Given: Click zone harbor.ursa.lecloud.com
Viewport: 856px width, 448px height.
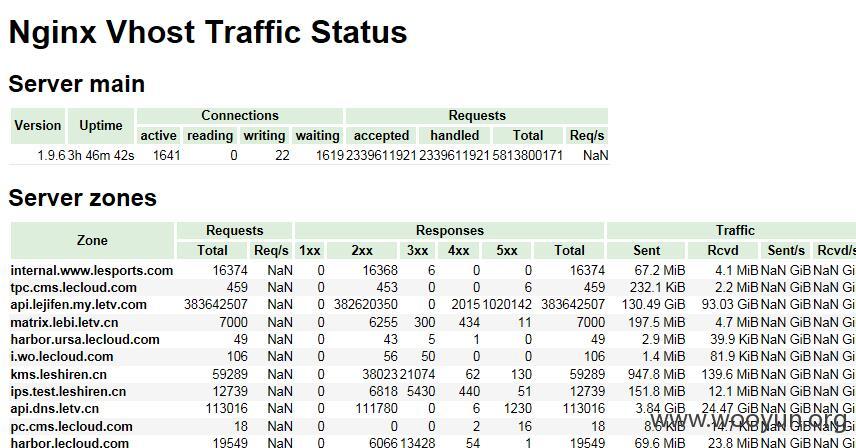Looking at the screenshot, I should click(85, 339).
